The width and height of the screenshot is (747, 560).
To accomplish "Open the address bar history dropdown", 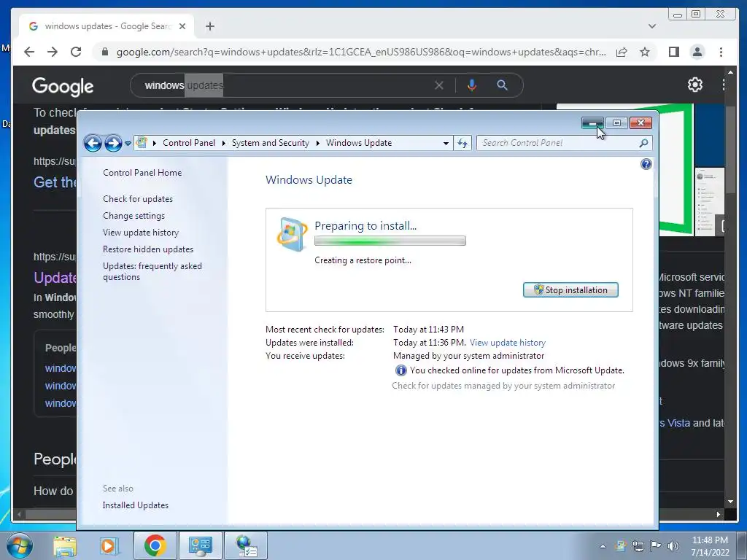I will coord(446,143).
